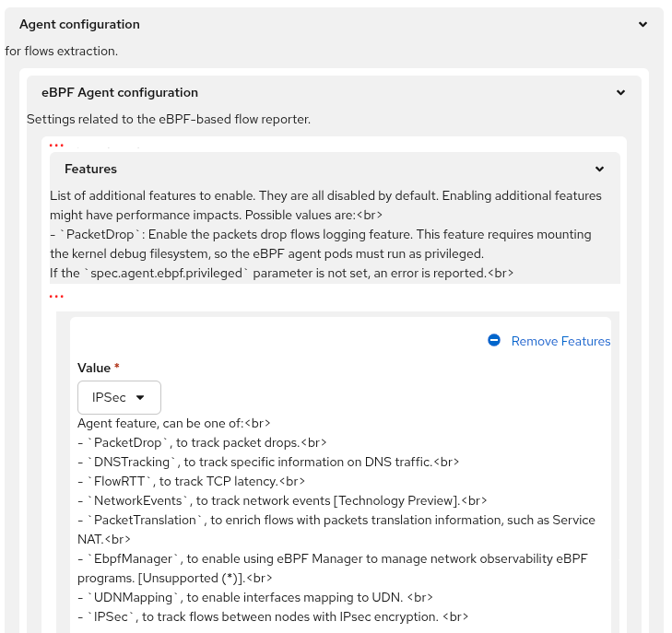Collapse the Features section chevron
The width and height of the screenshot is (672, 633).
(599, 170)
